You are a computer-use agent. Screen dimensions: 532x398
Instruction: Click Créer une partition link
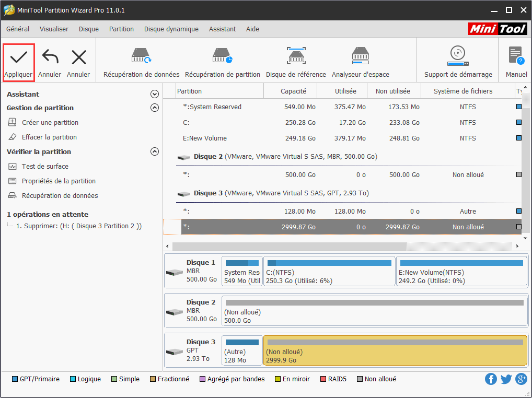[50, 123]
